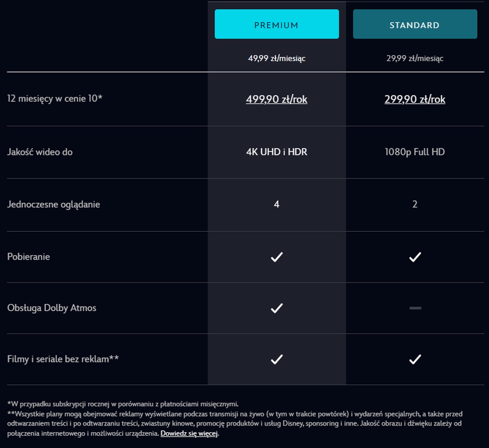
Task: Click the Standard Dolby Atmos dash icon
Action: pyautogui.click(x=415, y=308)
